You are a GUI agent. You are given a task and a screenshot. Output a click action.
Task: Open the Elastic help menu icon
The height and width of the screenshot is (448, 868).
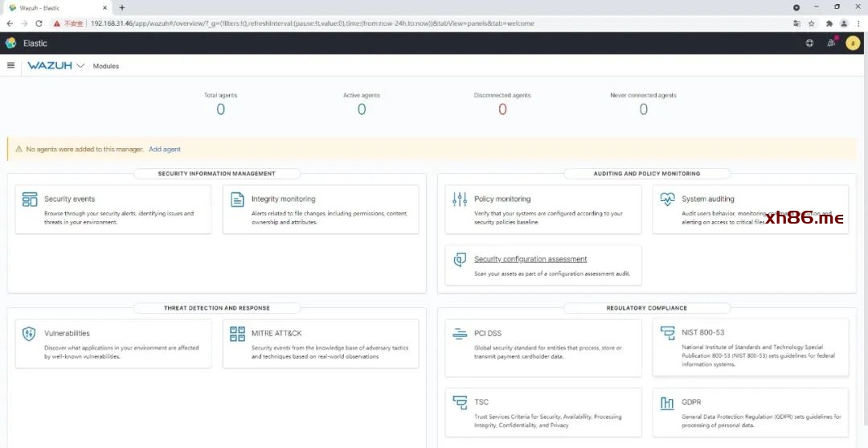tap(809, 43)
